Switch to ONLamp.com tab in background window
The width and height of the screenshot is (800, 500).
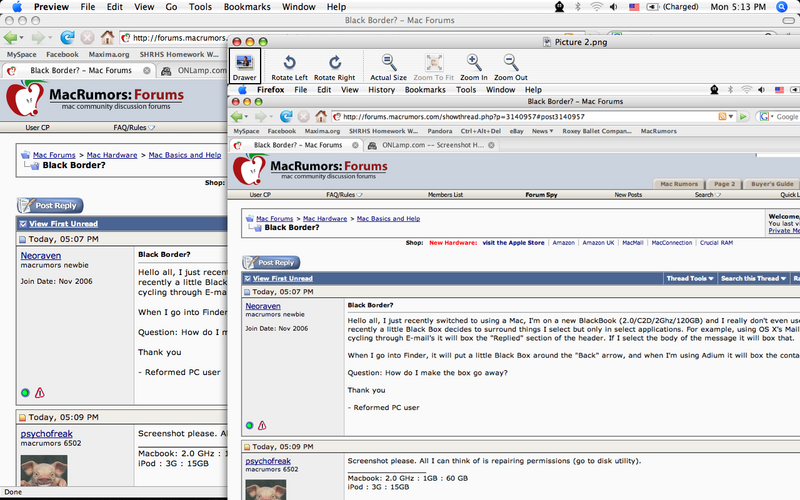coord(194,70)
